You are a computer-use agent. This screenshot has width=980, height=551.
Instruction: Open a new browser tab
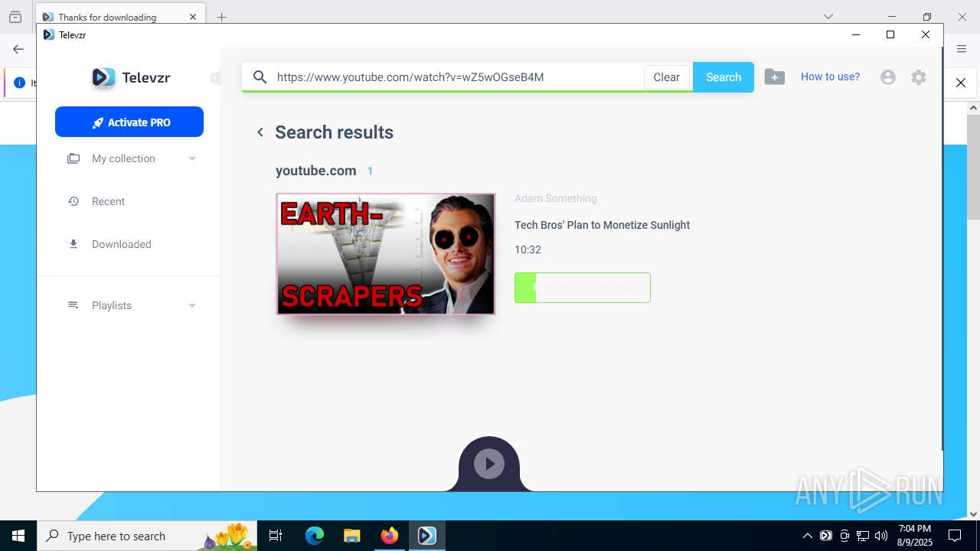(221, 17)
